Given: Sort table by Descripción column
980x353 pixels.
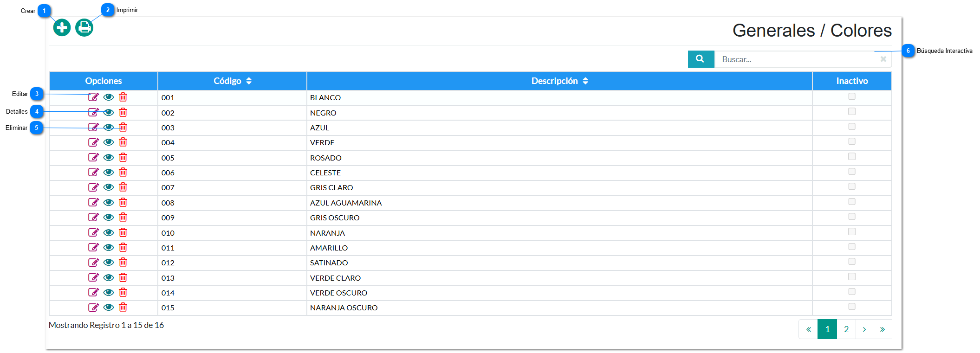Looking at the screenshot, I should pyautogui.click(x=559, y=81).
